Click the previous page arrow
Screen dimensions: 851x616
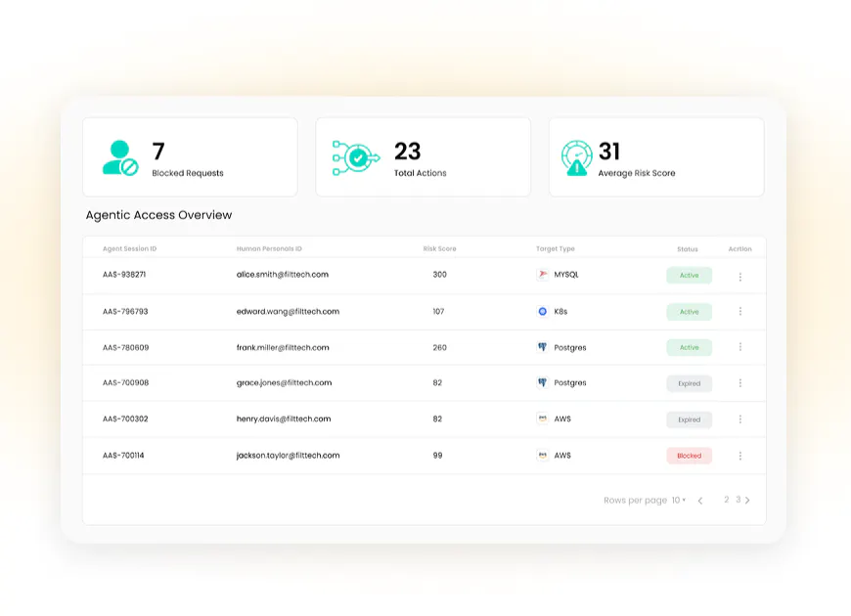[x=700, y=501]
